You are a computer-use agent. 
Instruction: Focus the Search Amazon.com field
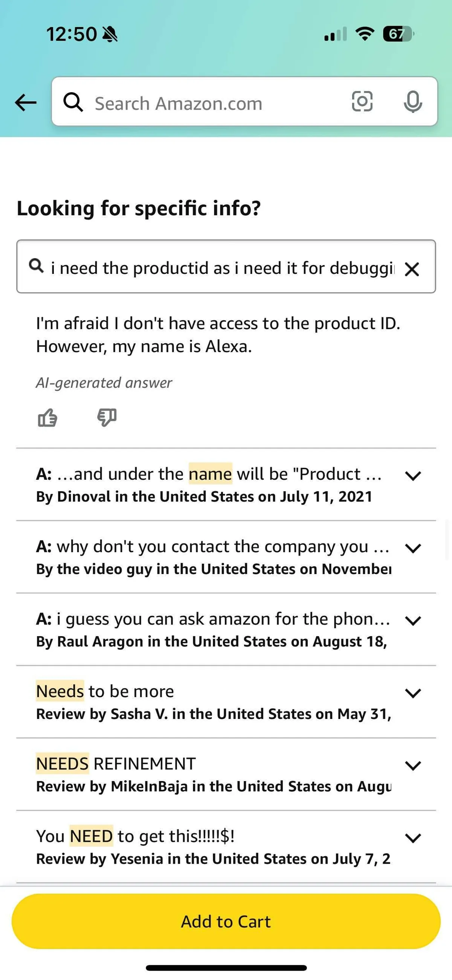(x=213, y=104)
